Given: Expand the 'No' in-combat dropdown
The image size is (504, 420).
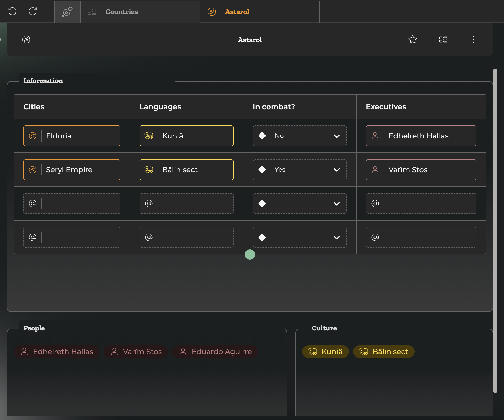Looking at the screenshot, I should [x=337, y=136].
